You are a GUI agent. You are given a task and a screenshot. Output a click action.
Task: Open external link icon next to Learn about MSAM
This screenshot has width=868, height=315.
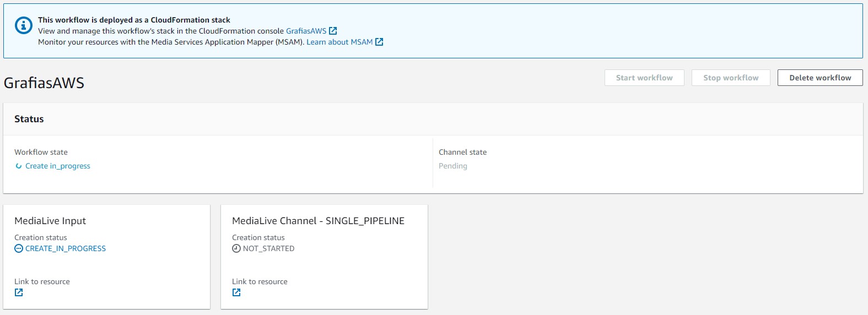[x=379, y=42]
